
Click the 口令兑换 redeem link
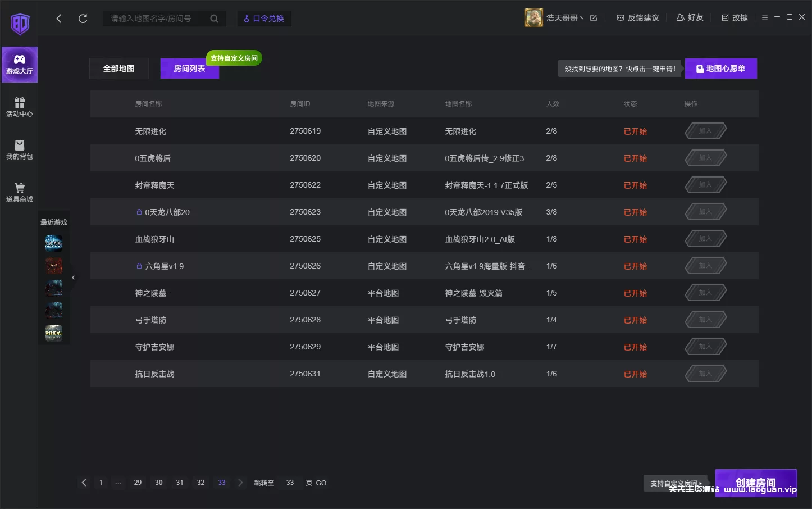pyautogui.click(x=264, y=19)
